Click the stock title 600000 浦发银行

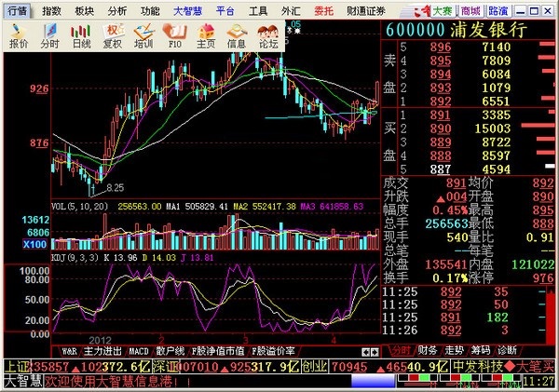457,30
